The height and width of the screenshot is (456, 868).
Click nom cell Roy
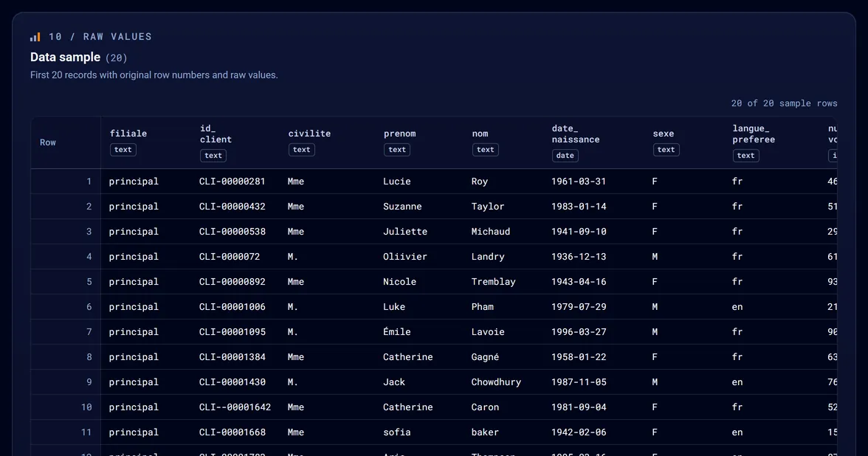(x=480, y=181)
